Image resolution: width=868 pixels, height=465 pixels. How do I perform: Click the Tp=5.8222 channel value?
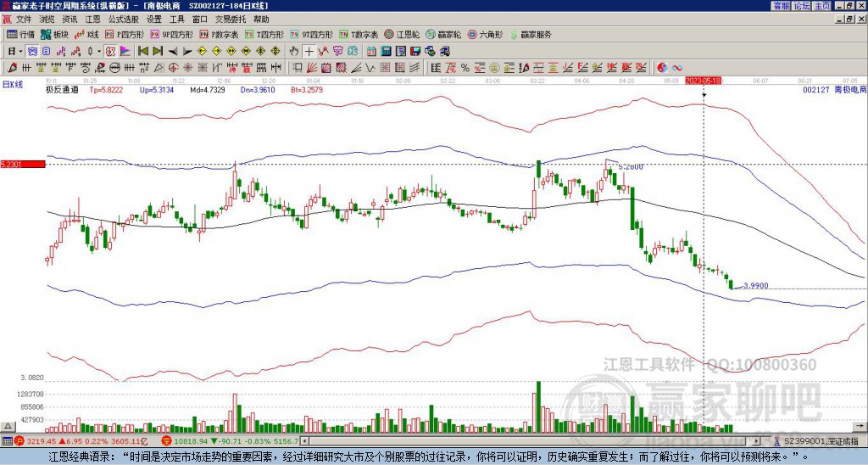(108, 89)
